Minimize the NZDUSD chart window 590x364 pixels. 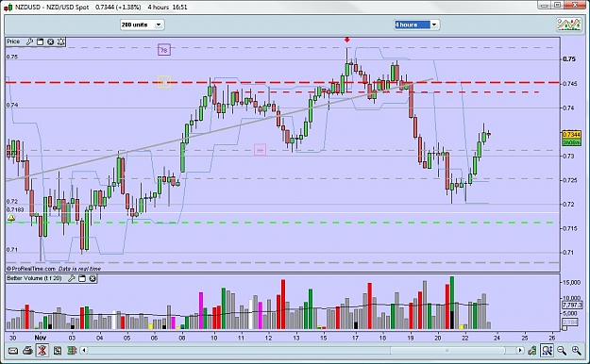544,5
